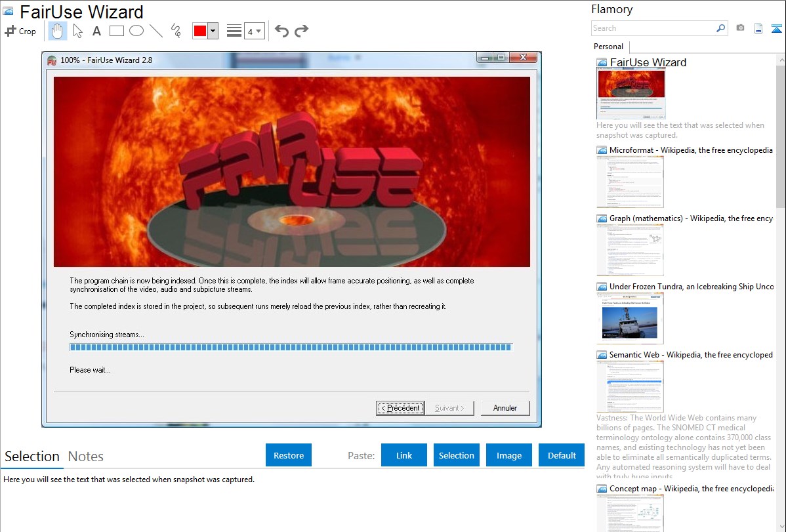786x532 pixels.
Task: Click the snapshot list scrollbar up arrow
Action: tap(781, 60)
